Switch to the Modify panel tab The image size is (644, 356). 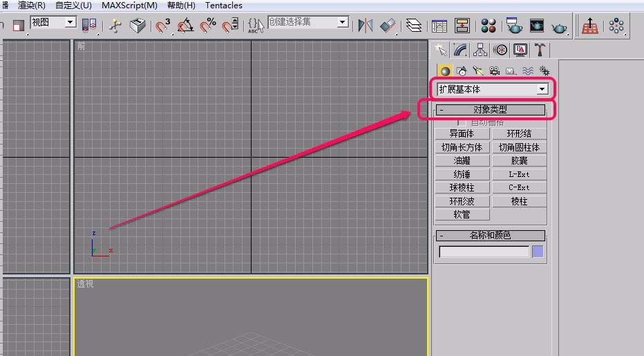click(x=460, y=50)
